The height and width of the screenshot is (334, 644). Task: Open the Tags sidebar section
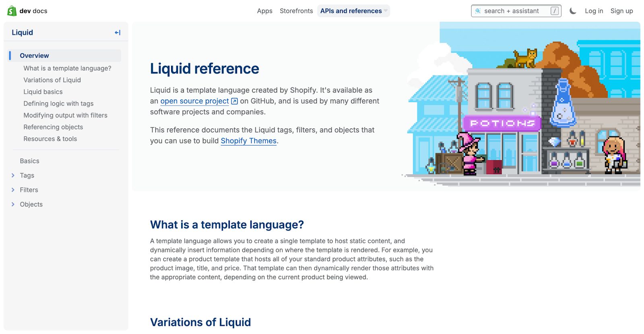27,175
